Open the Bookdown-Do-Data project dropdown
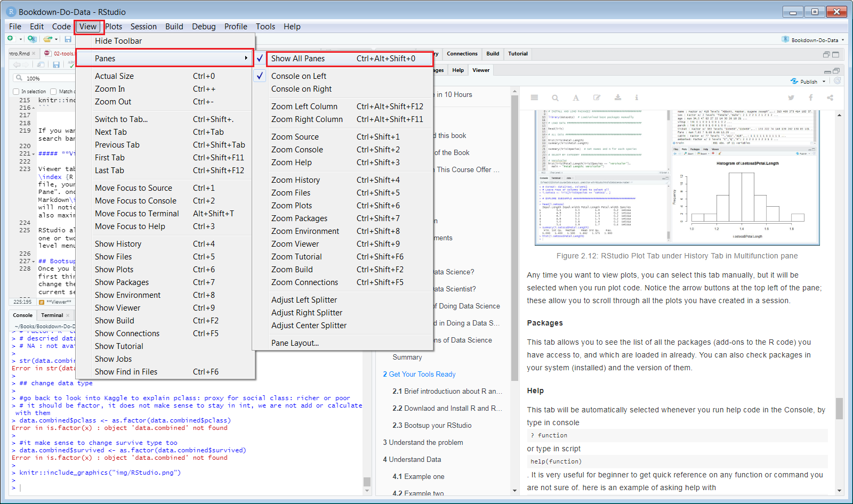Viewport: 853px width, 504px height. point(814,40)
